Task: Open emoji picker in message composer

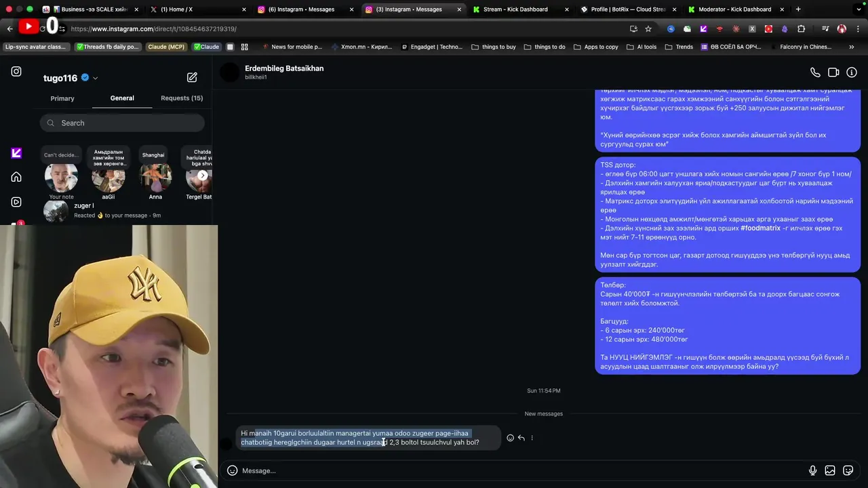Action: 232,470
